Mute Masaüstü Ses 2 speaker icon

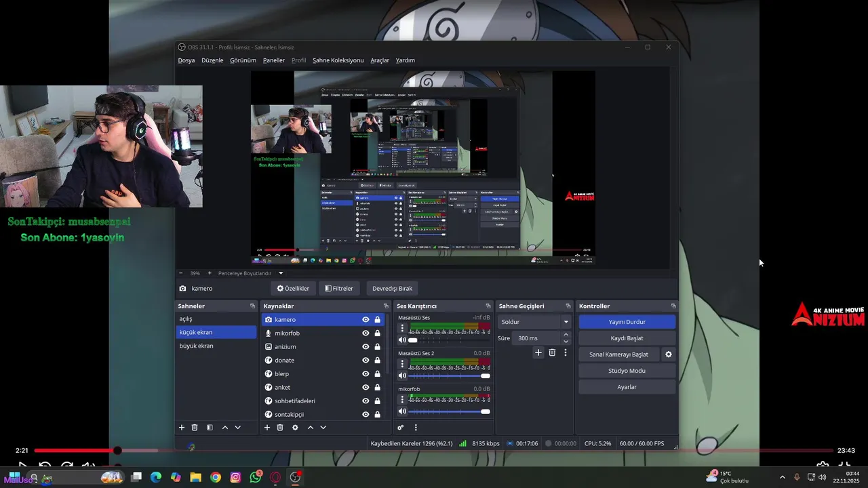[x=402, y=375]
